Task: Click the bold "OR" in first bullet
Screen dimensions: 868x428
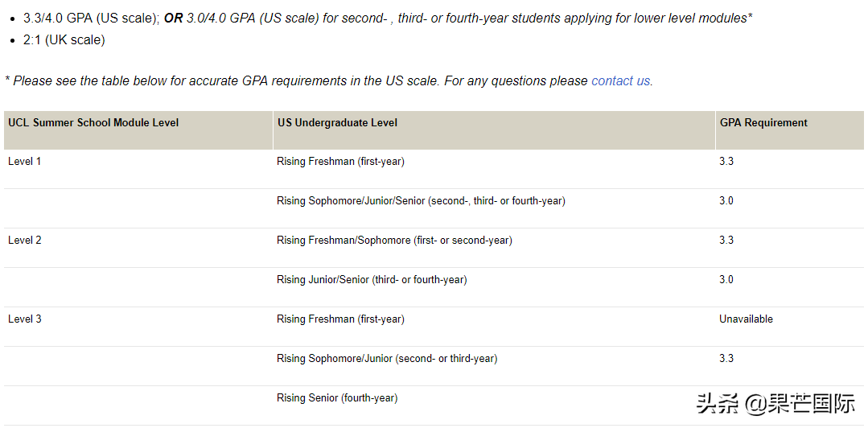Action: point(173,18)
